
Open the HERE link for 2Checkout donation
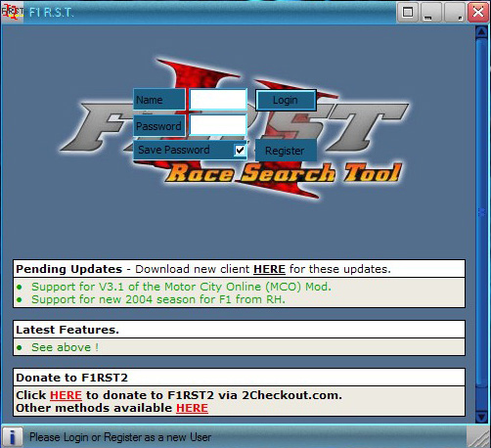[x=66, y=395]
